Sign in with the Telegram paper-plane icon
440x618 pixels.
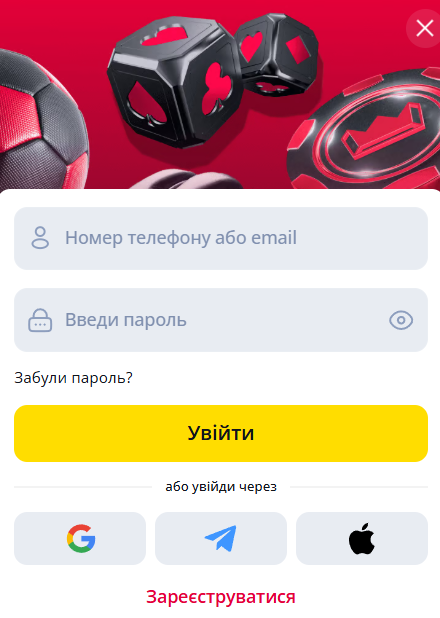tap(221, 538)
